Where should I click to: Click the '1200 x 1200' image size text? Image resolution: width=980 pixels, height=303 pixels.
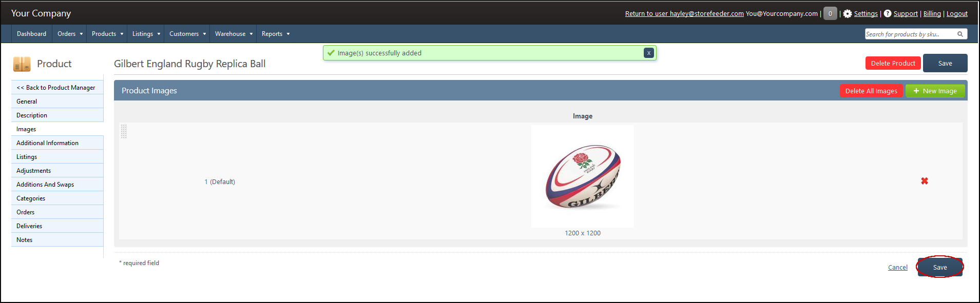point(583,233)
